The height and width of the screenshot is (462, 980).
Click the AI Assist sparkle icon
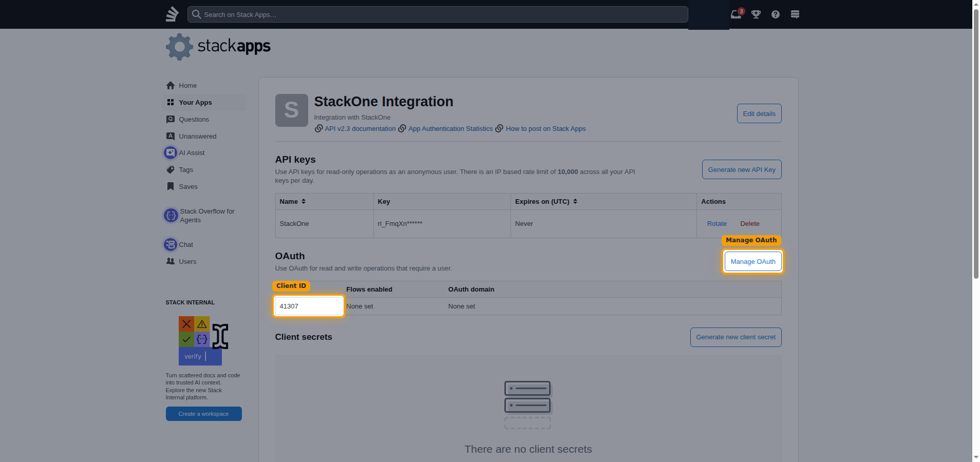(x=171, y=152)
